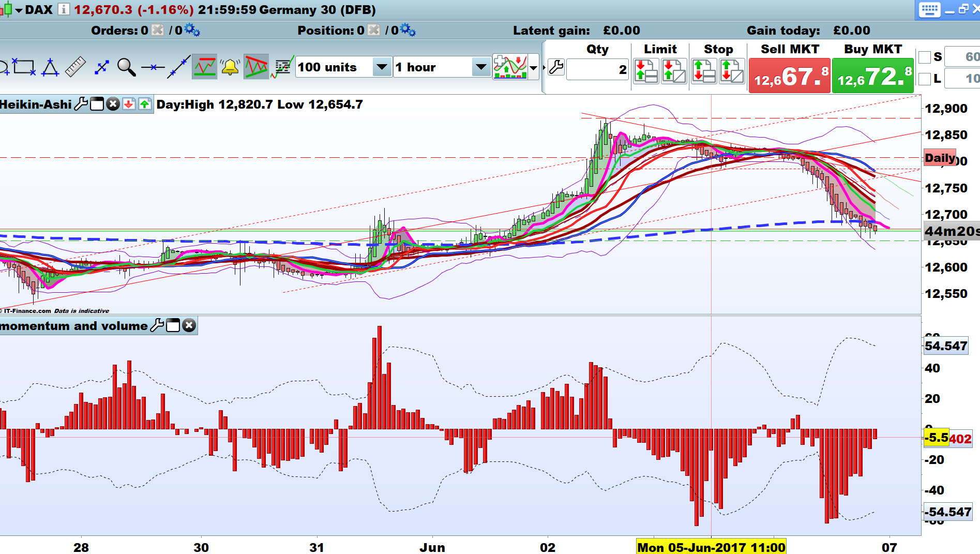Move Heikin-Ashi panel down with red arrow
The width and height of the screenshot is (980, 554).
[x=129, y=104]
